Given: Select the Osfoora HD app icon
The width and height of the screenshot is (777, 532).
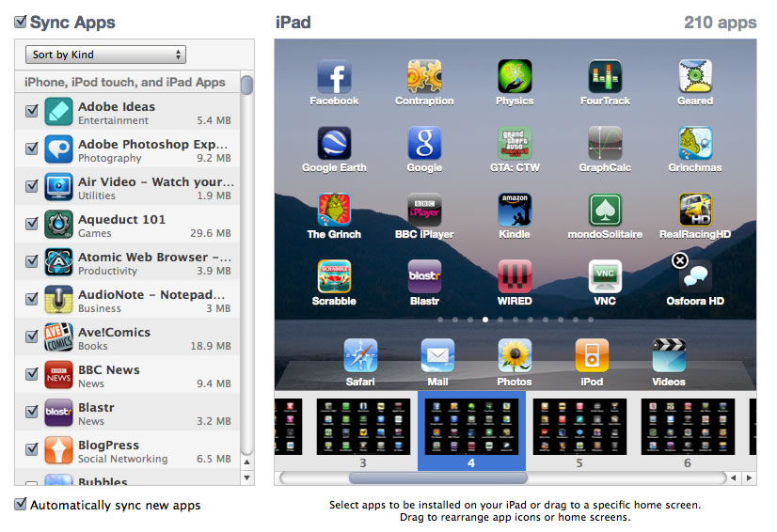Looking at the screenshot, I should [695, 276].
